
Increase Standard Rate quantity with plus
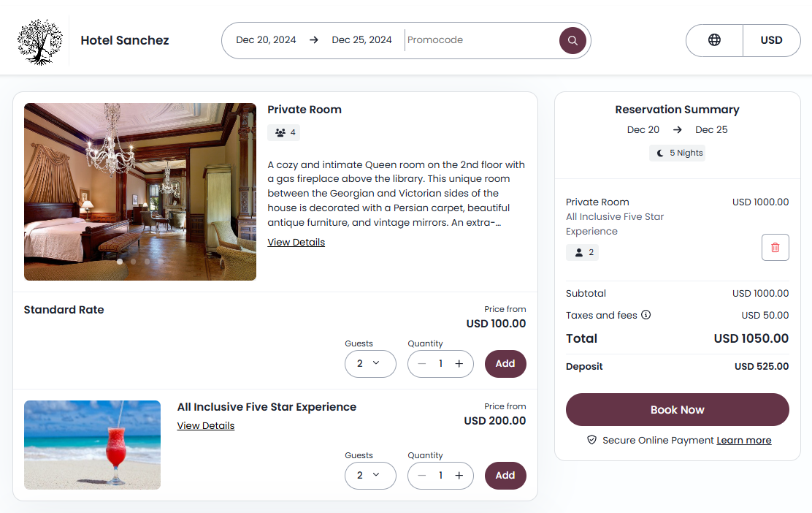(x=459, y=364)
